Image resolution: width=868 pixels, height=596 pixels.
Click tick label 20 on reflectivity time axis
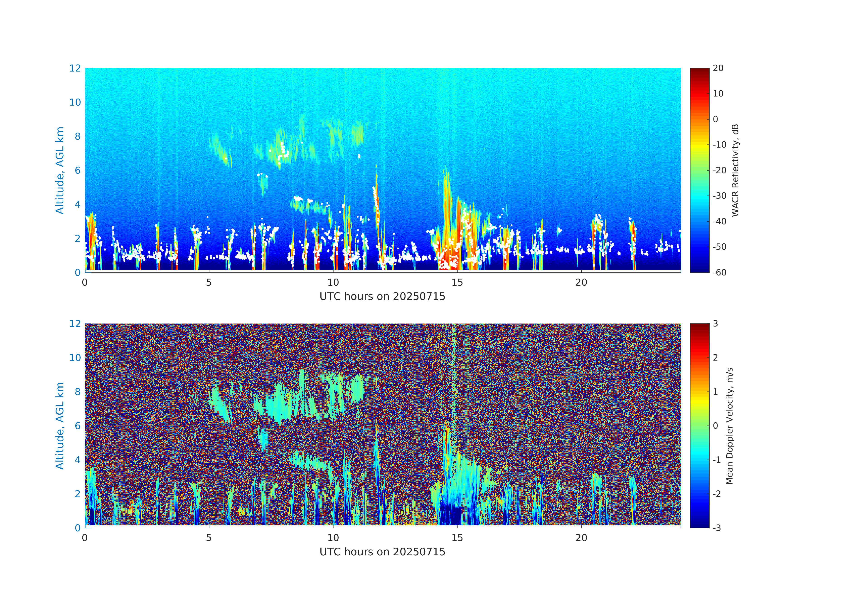click(x=581, y=282)
